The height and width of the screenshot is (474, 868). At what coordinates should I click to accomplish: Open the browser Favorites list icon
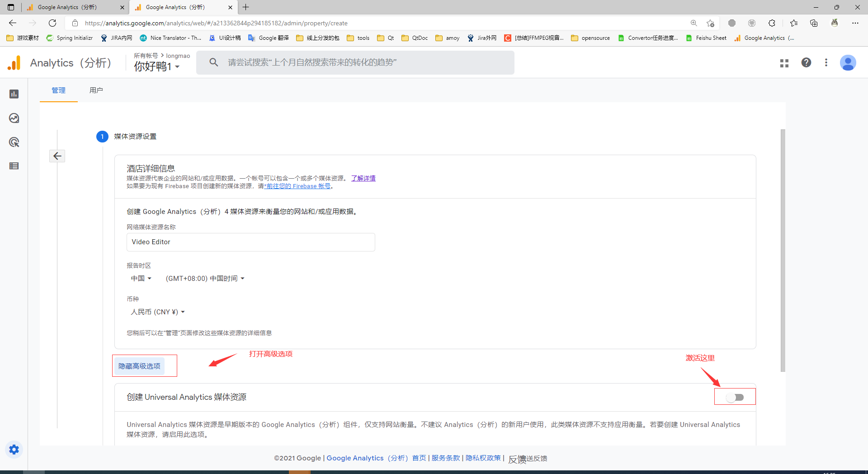click(794, 23)
